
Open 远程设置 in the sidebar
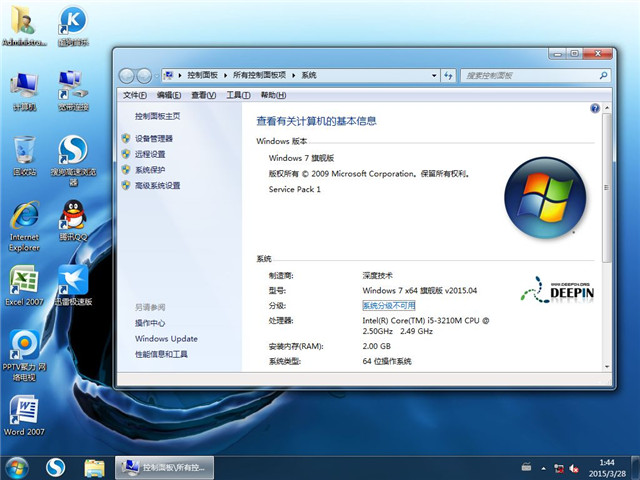pyautogui.click(x=150, y=154)
